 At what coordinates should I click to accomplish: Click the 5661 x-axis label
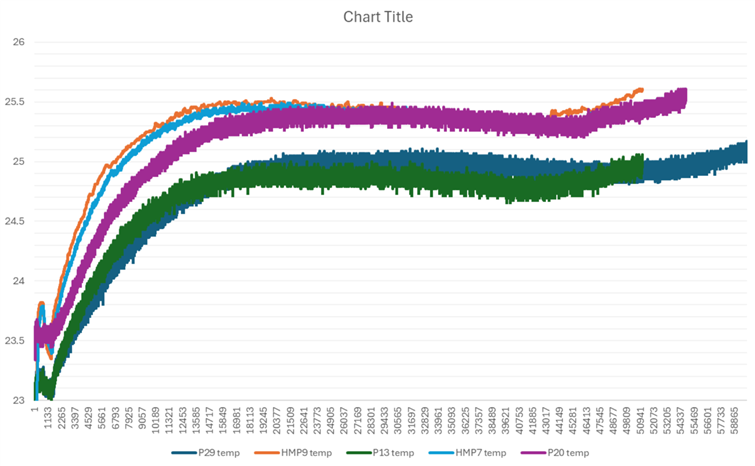coord(102,418)
